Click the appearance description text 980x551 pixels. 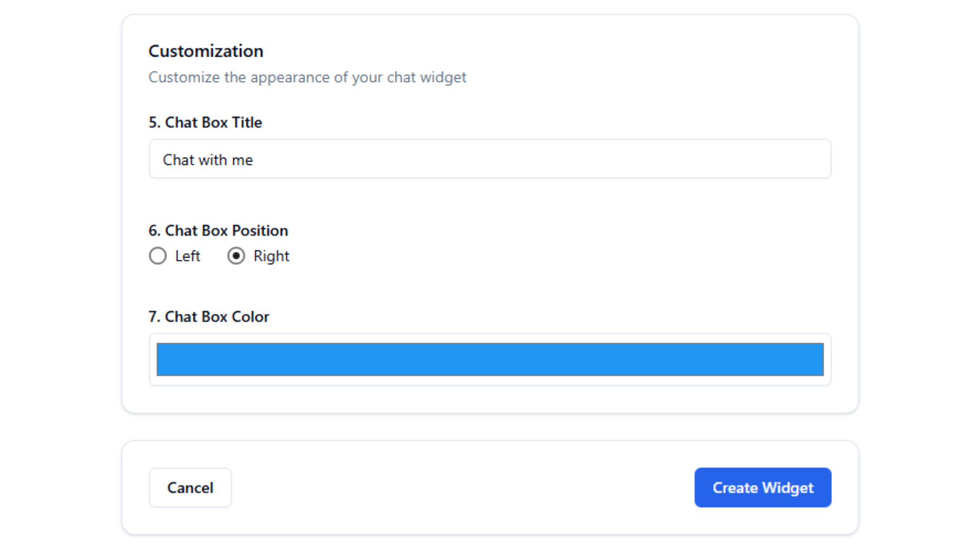307,77
